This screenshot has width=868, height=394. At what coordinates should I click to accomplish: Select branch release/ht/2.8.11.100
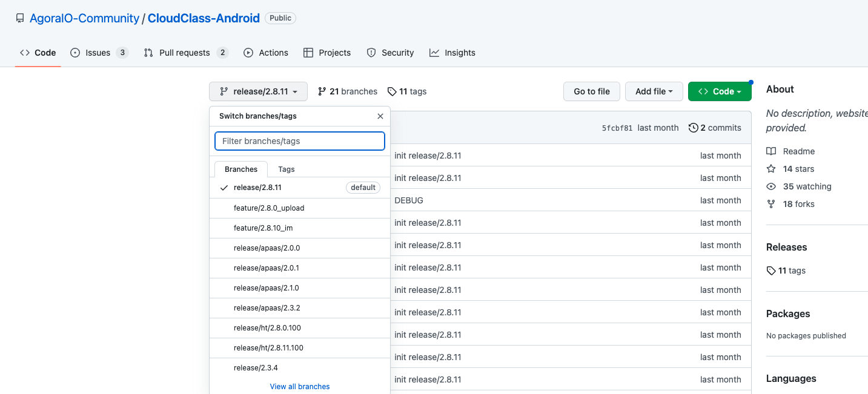[x=300, y=348]
